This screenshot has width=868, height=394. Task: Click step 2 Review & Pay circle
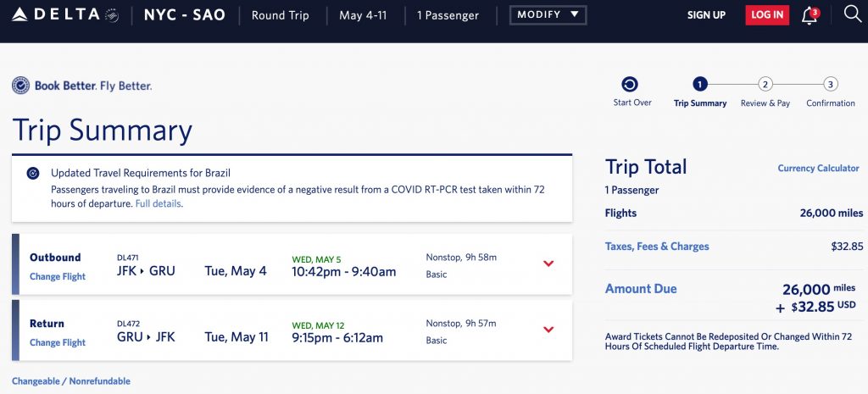[765, 85]
